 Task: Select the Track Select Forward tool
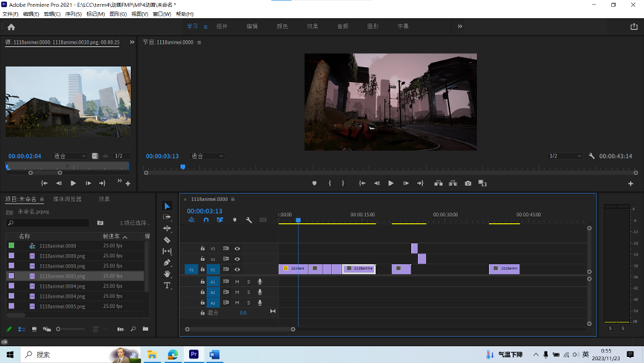click(167, 217)
